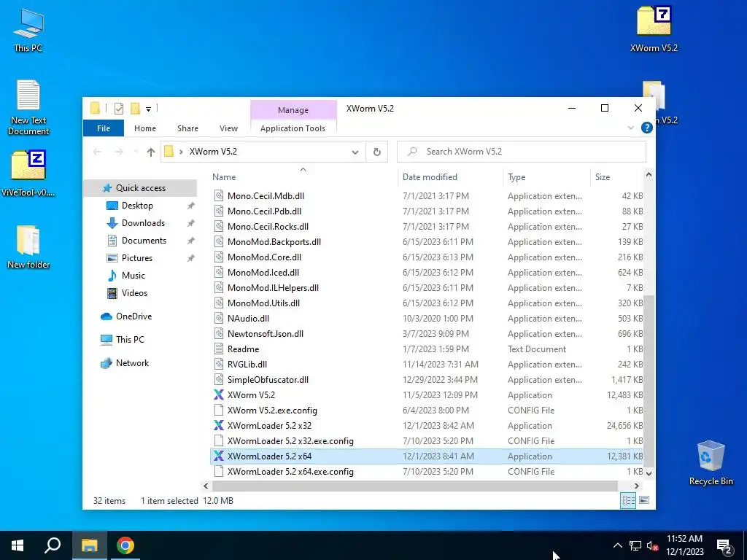Screen dimensions: 747x560
Task: Select Newtonsoft.Json.dll file row
Action: 427,333
